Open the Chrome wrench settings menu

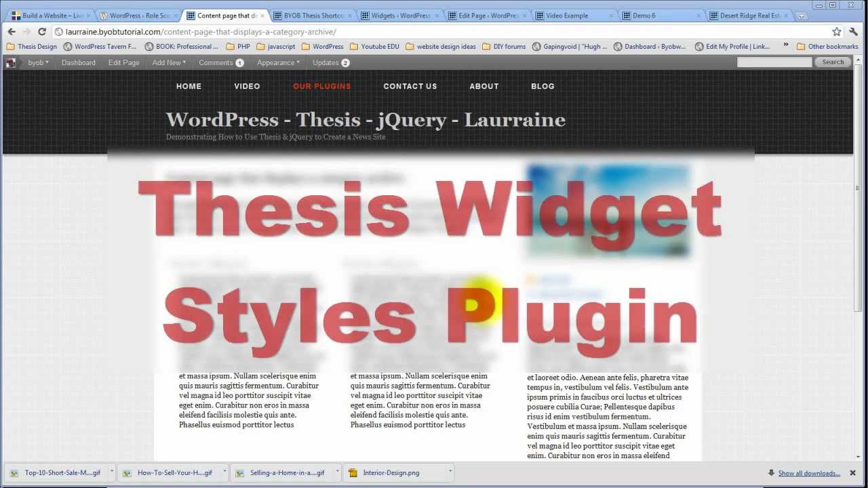(854, 32)
